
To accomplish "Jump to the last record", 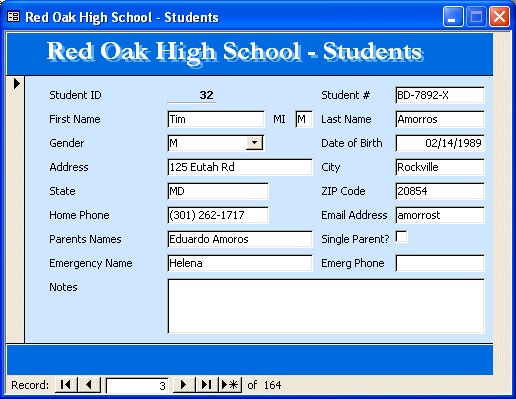I will click(207, 385).
